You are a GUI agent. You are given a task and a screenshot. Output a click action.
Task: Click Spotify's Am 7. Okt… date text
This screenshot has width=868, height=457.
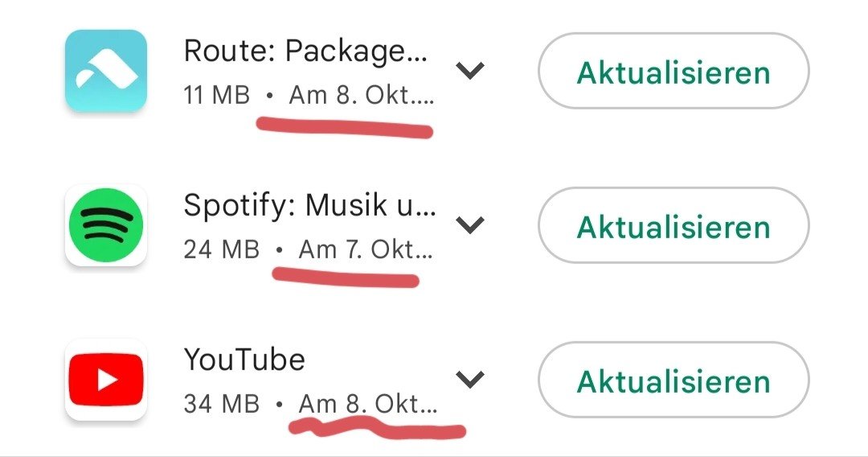point(366,249)
